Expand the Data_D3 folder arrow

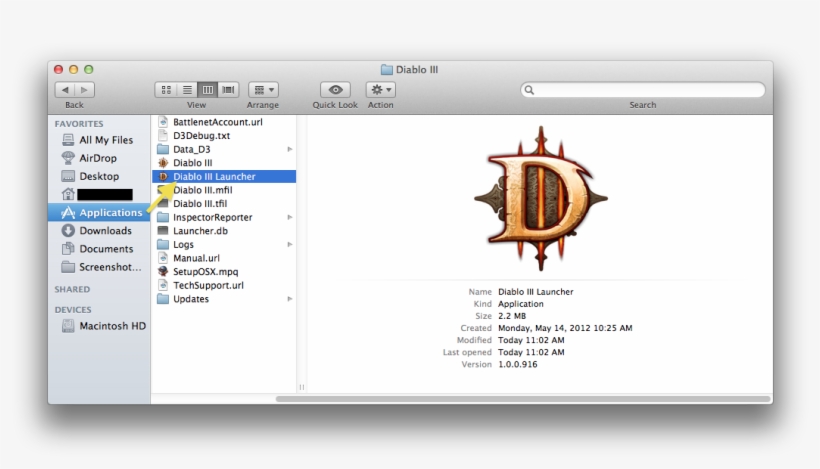click(290, 149)
